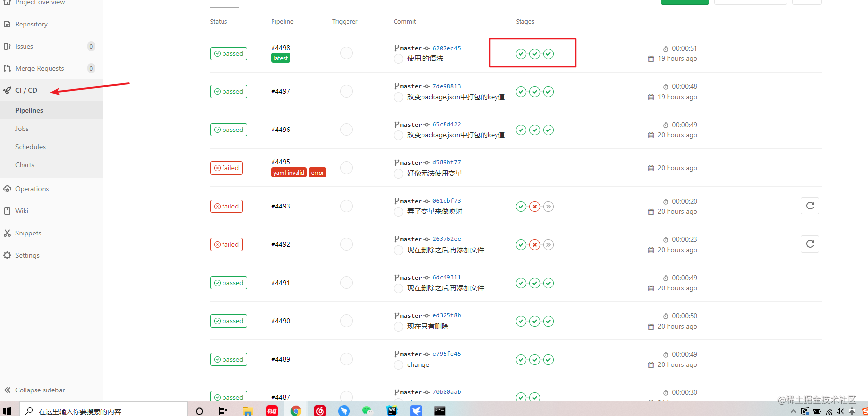Click the Snippets scissors icon
Screen dimensions: 868x416
[x=7, y=233]
